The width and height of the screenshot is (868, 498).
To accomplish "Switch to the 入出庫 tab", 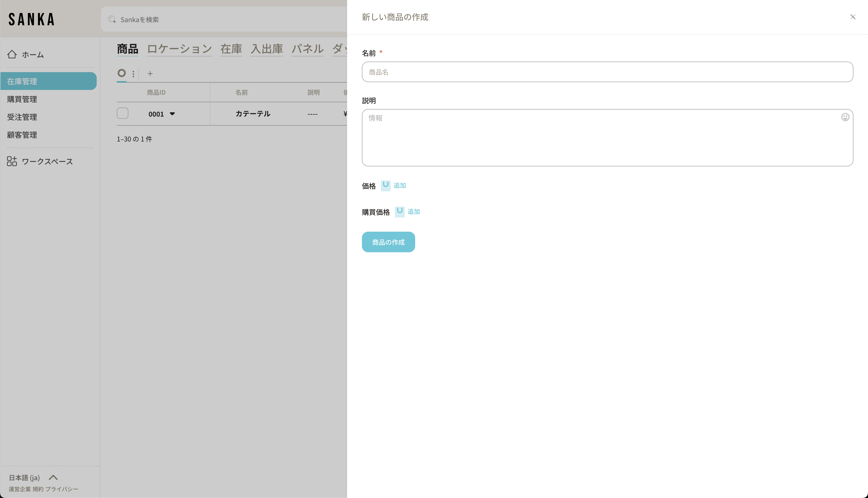I will pos(266,49).
